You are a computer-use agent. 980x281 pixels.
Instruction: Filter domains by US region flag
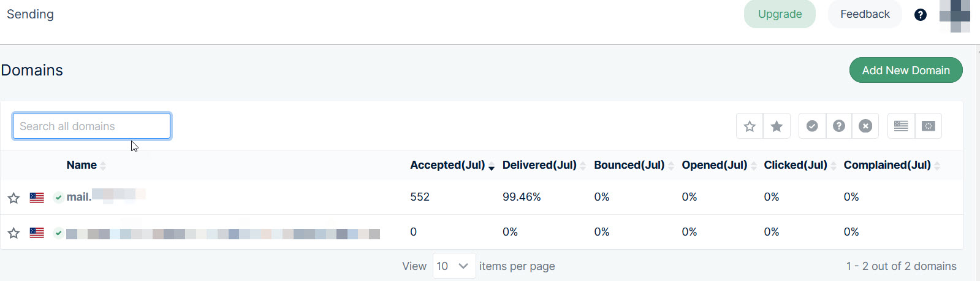pyautogui.click(x=901, y=126)
